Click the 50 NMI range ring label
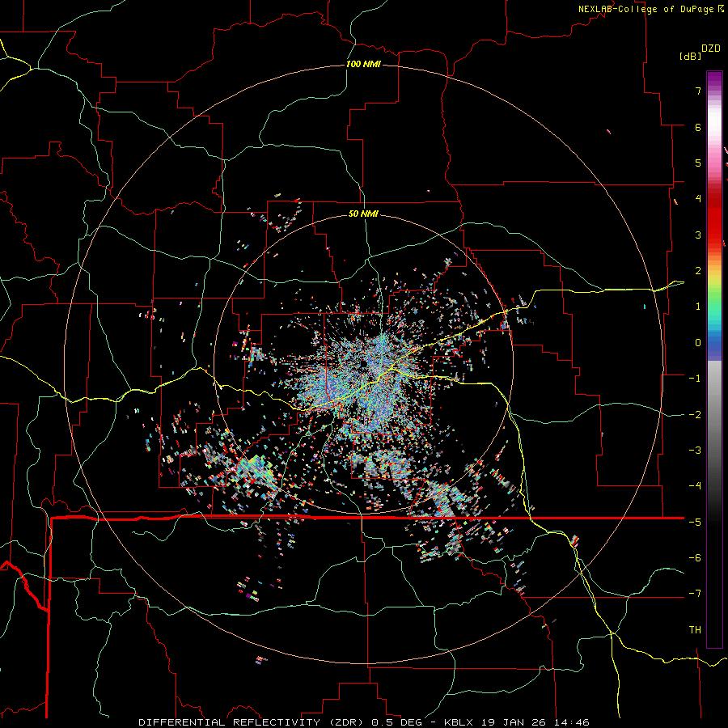 363,214
